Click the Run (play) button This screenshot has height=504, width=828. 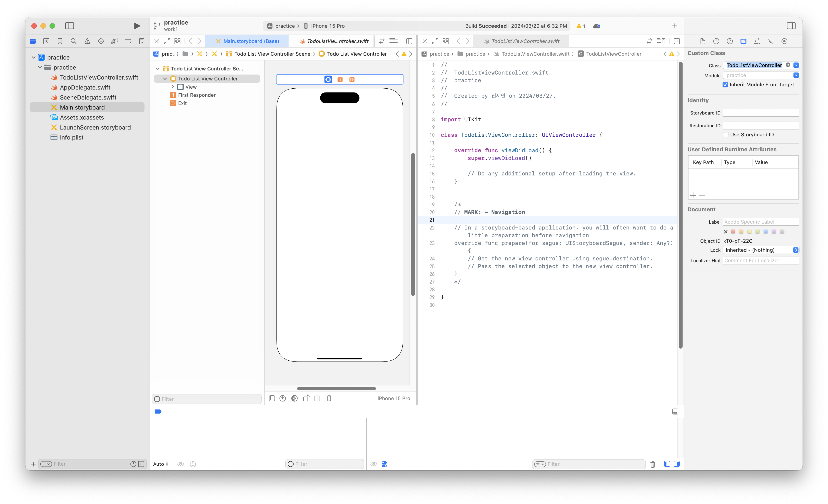(x=137, y=26)
